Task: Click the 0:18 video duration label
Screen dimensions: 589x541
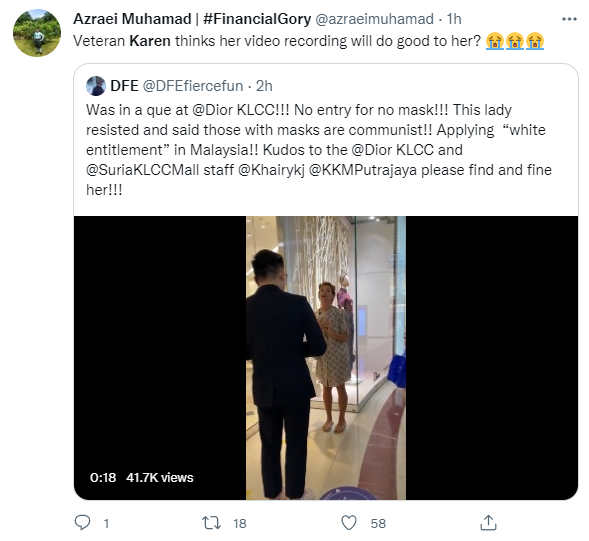Action: pyautogui.click(x=103, y=478)
